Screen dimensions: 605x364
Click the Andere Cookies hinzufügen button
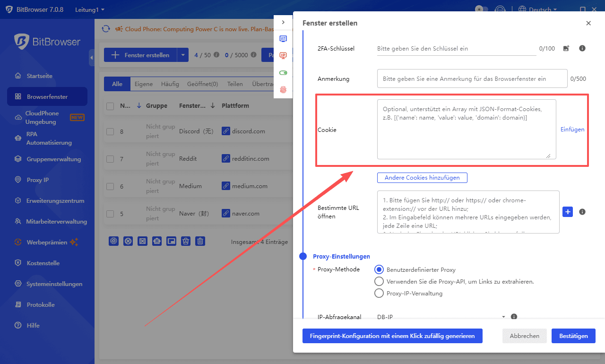pos(422,178)
